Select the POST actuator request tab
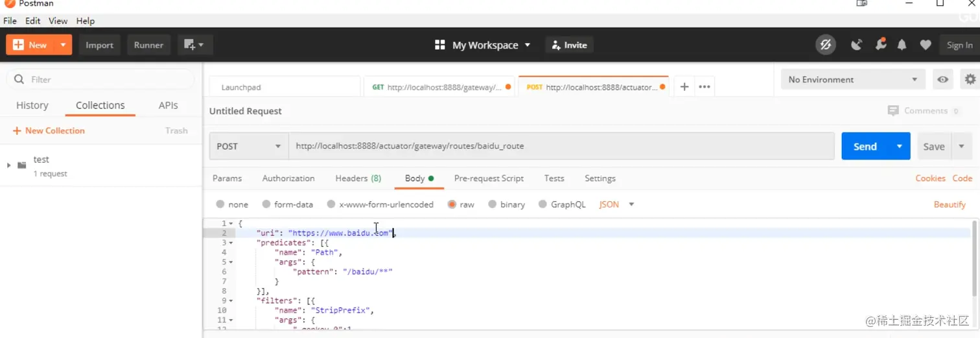This screenshot has width=980, height=338. tap(593, 87)
